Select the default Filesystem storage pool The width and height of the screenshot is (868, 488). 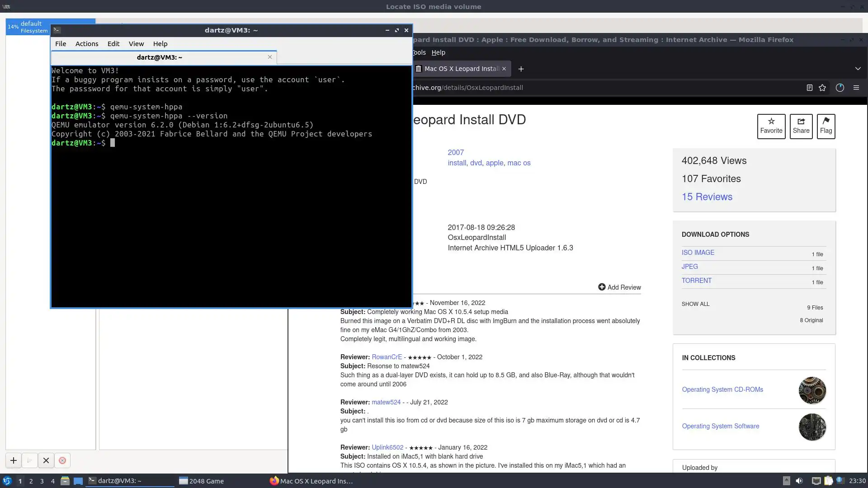click(x=28, y=27)
